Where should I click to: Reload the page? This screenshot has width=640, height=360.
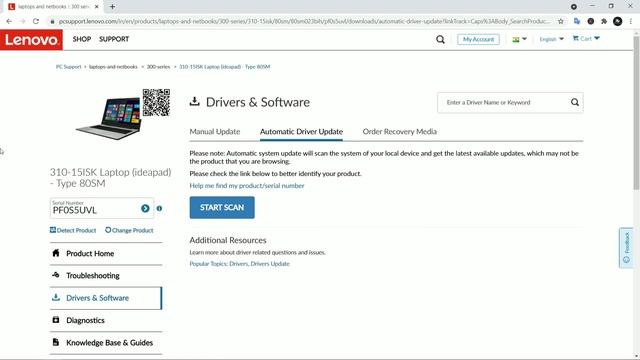(x=36, y=21)
